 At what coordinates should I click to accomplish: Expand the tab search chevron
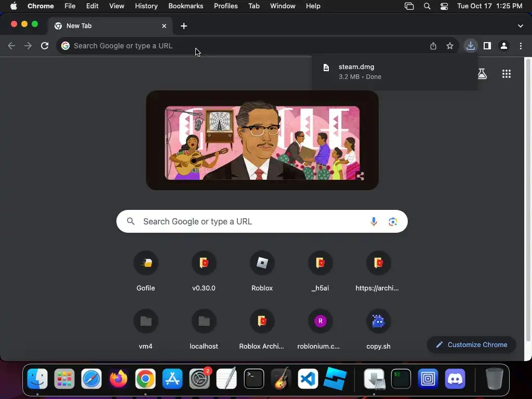520,26
